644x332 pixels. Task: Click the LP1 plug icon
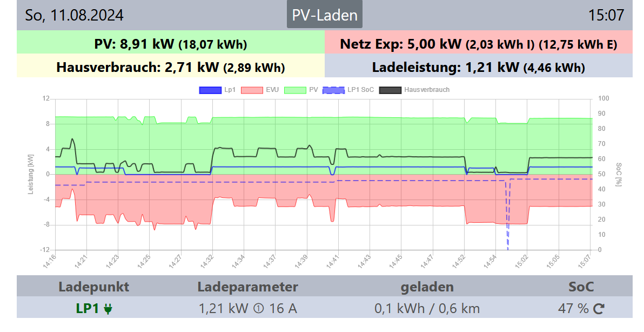pos(108,309)
